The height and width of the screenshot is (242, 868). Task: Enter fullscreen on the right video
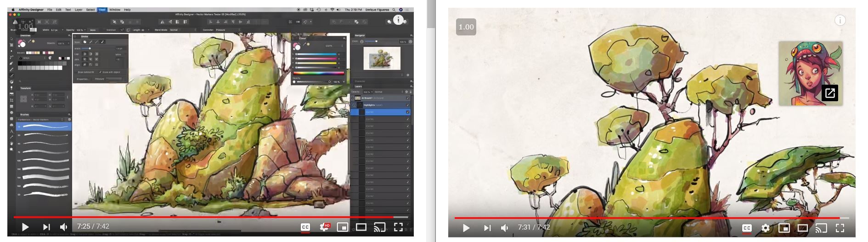[840, 228]
